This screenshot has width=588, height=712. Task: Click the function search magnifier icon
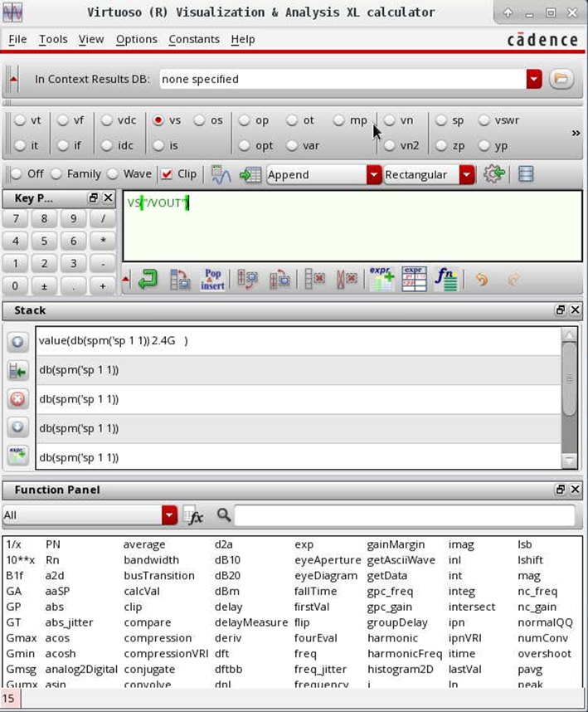(223, 515)
